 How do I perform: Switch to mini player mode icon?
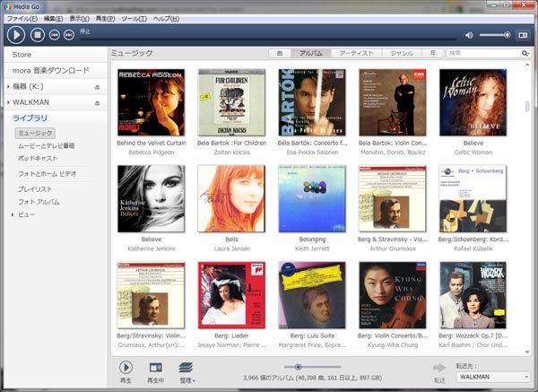coord(523,35)
